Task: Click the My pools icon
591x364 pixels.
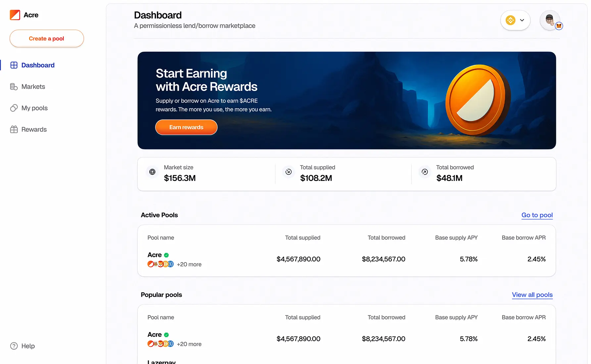Action: [14, 108]
